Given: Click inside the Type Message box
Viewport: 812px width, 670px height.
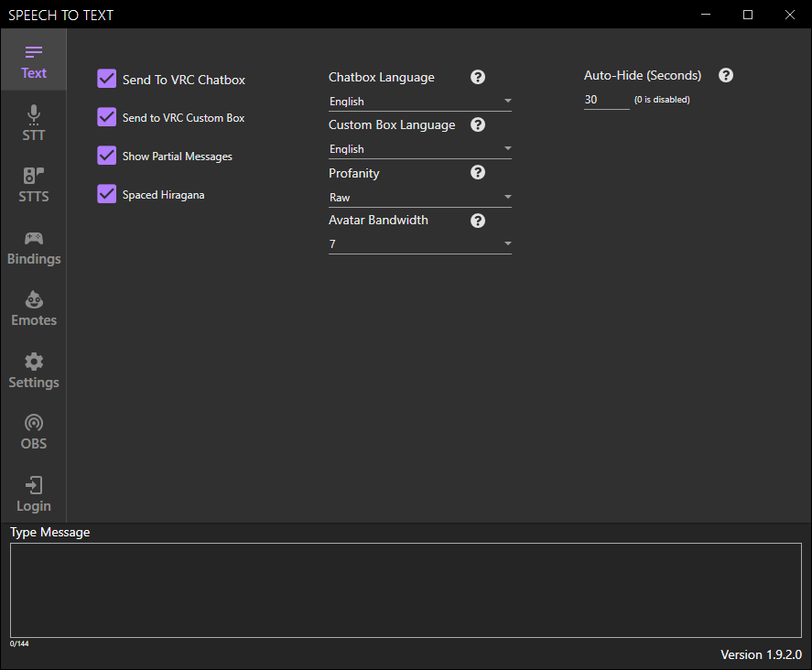Looking at the screenshot, I should pos(406,590).
